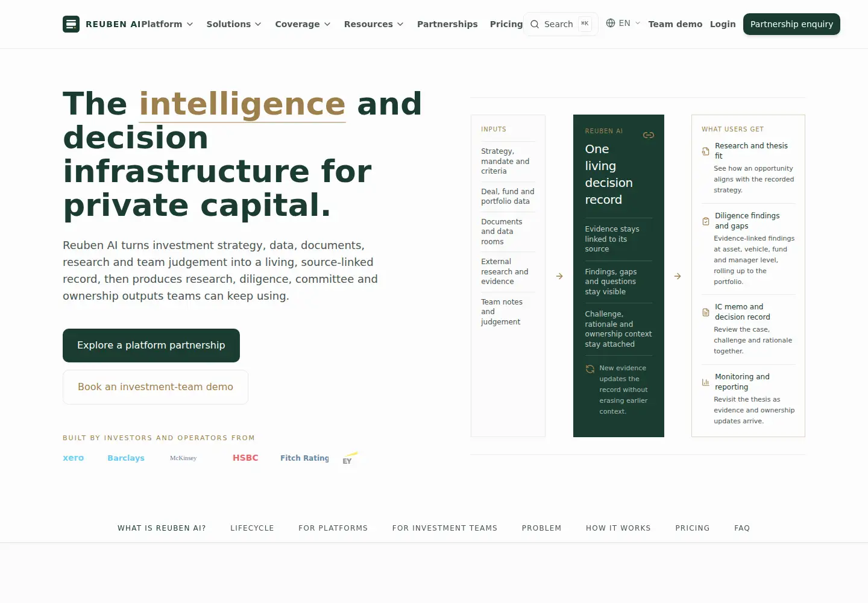Click the Research and thesis fit icon

tap(706, 151)
